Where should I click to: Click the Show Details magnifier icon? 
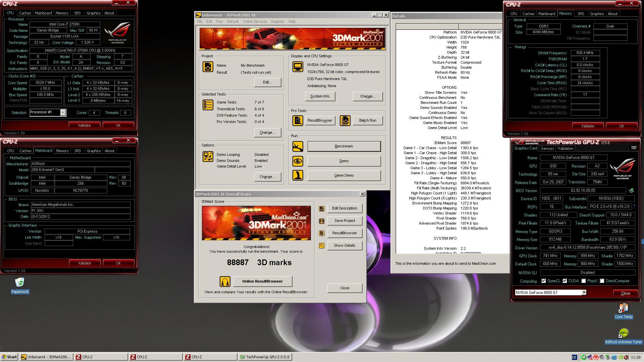pyautogui.click(x=321, y=246)
